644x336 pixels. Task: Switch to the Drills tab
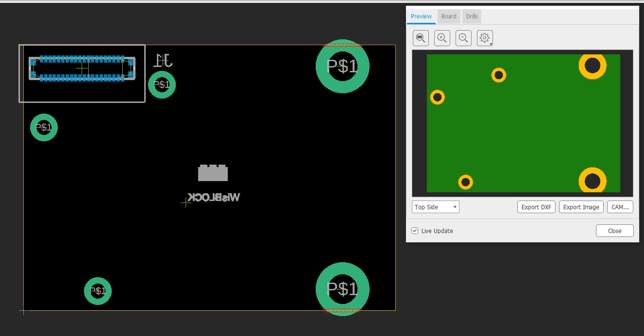pyautogui.click(x=471, y=16)
